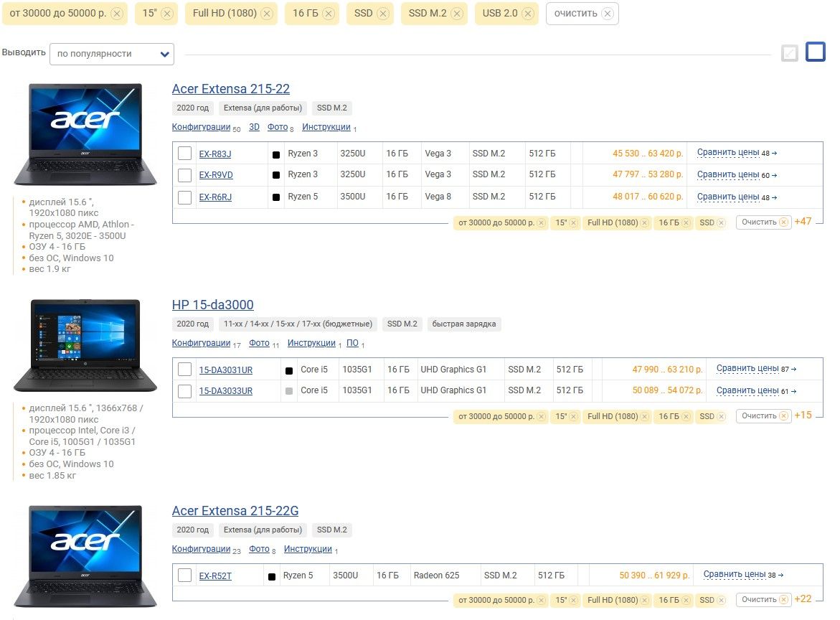Click the очистить button in top filter bar

point(582,14)
